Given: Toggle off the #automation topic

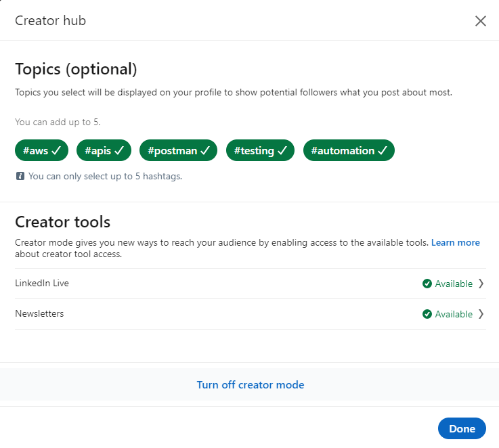Looking at the screenshot, I should (x=348, y=151).
